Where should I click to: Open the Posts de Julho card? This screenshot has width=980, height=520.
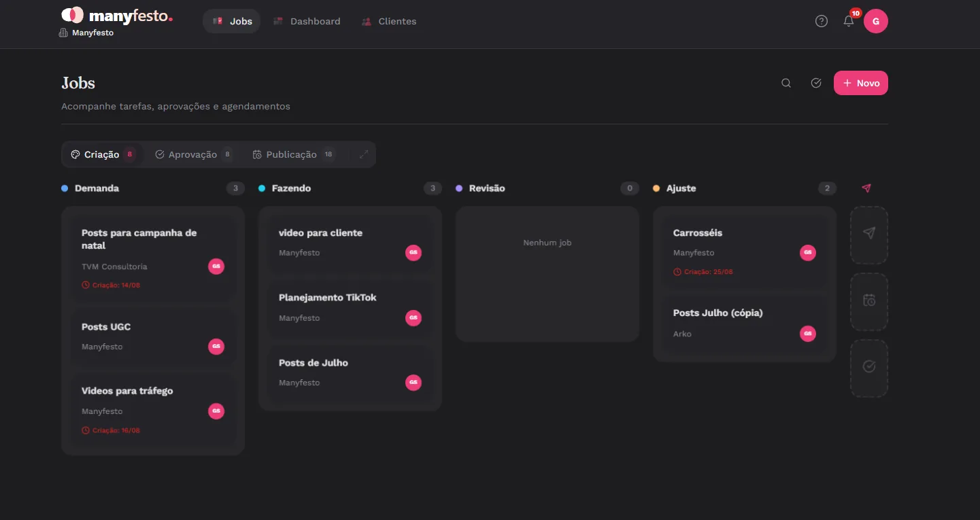[350, 372]
